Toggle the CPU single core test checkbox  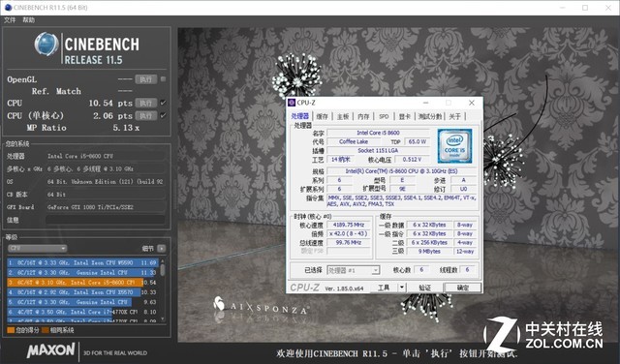coord(163,115)
